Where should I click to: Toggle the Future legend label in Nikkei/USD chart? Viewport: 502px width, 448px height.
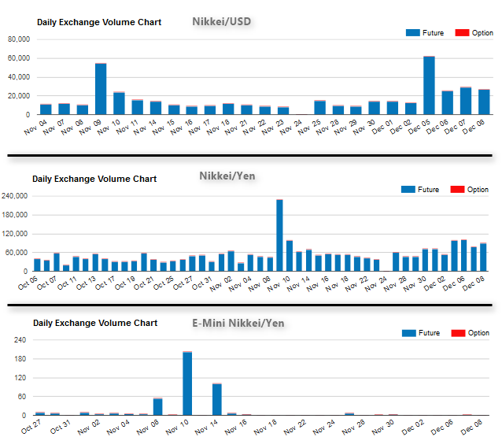(433, 33)
